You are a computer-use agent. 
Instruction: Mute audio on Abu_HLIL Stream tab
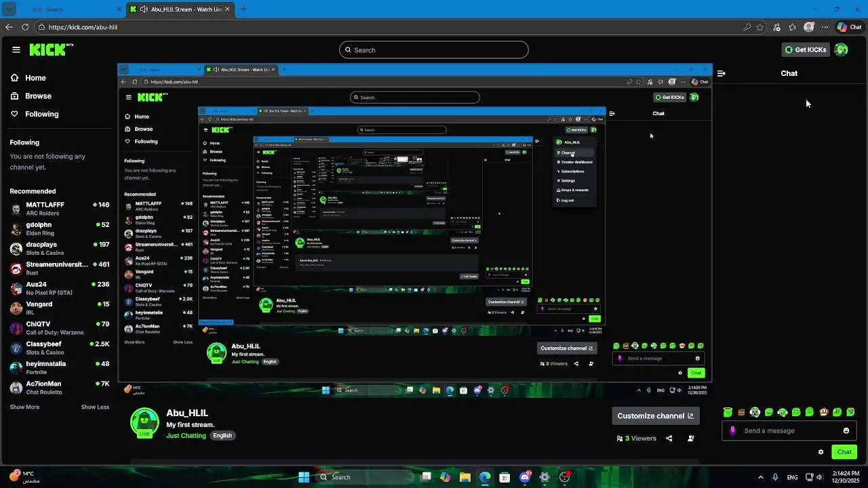pos(144,9)
